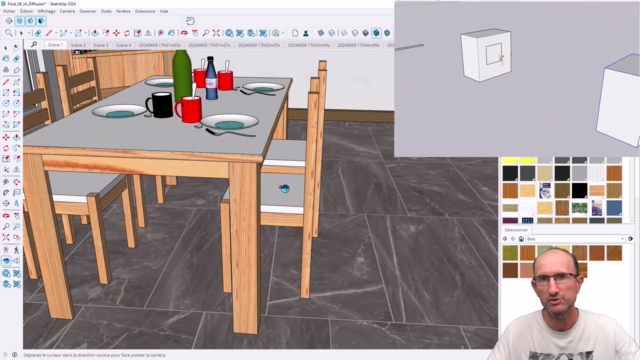Pick the yellow material swatch at top left
Image resolution: width=640 pixels, height=360 pixels.
[510, 160]
